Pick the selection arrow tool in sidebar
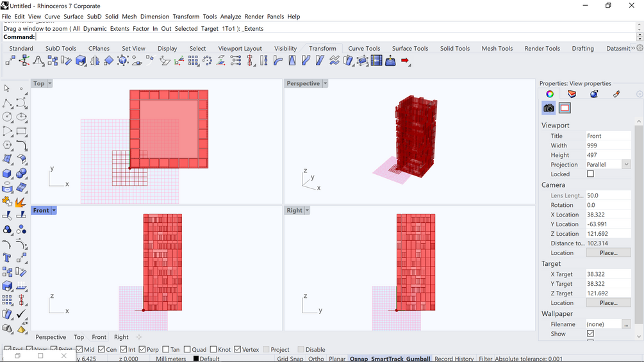This screenshot has height=362, width=644. (7, 88)
